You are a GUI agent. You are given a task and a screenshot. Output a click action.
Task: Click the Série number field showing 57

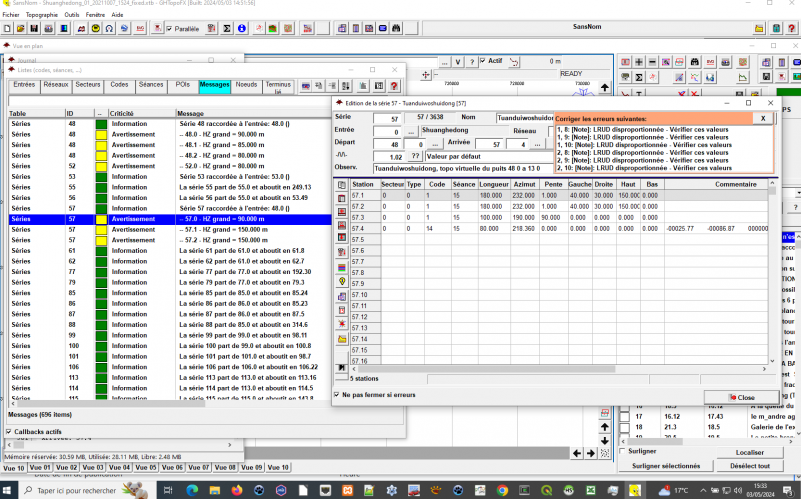click(387, 119)
